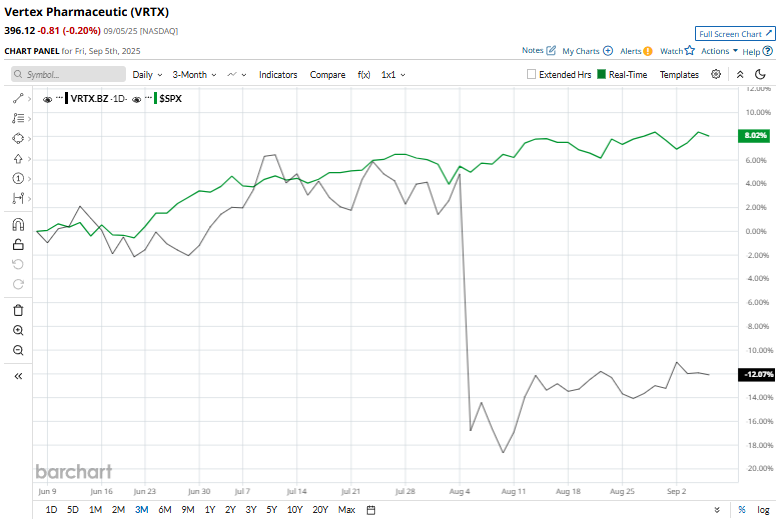The image size is (777, 522).
Task: Select the 1D time range
Action: point(51,510)
